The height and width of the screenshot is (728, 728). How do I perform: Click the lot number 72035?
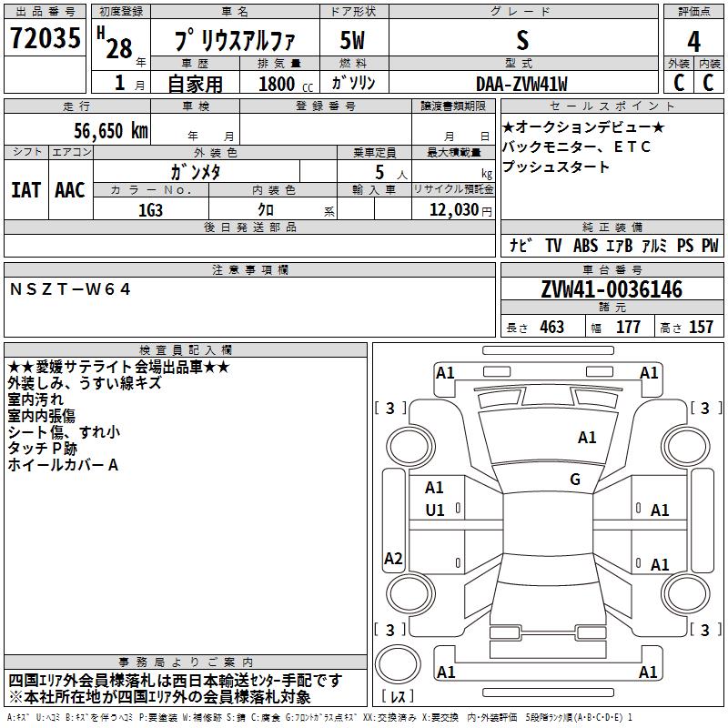[x=45, y=38]
